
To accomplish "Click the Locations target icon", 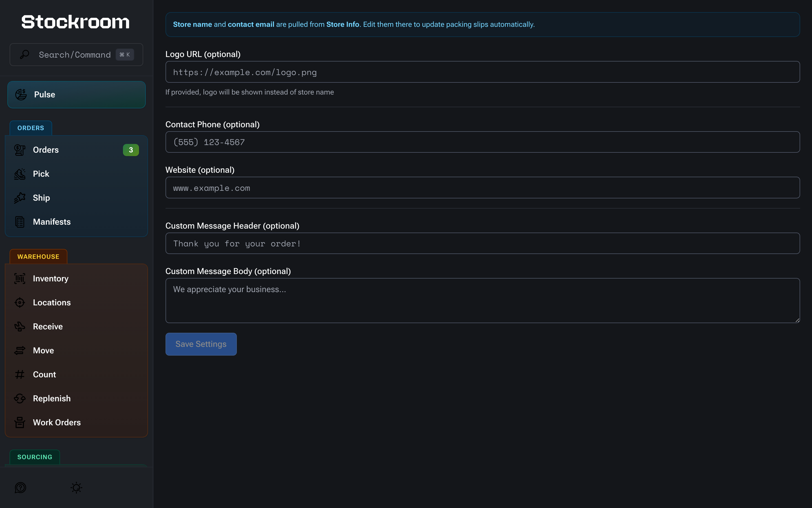I will [20, 302].
